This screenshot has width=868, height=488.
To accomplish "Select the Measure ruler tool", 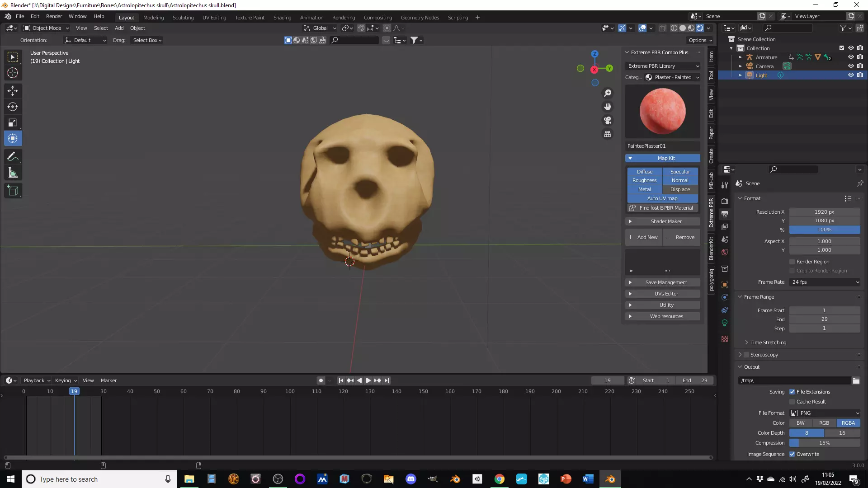I will [x=13, y=173].
